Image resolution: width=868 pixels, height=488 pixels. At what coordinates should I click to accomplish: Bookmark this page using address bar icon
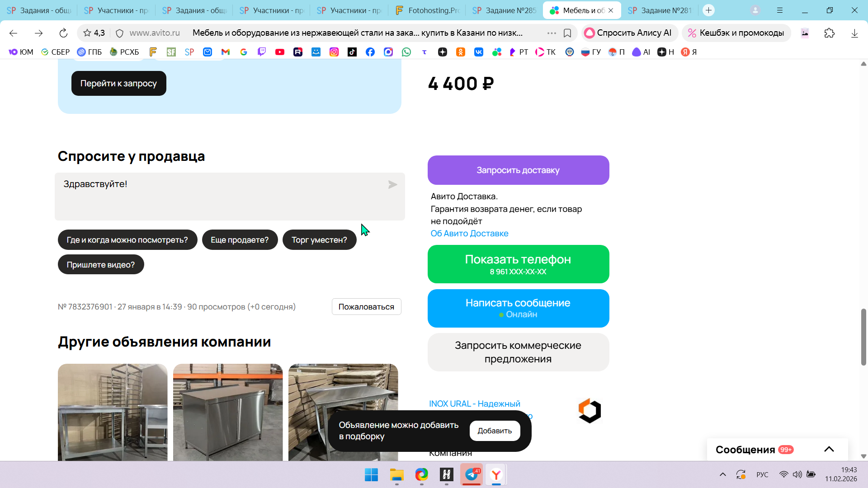pos(567,33)
